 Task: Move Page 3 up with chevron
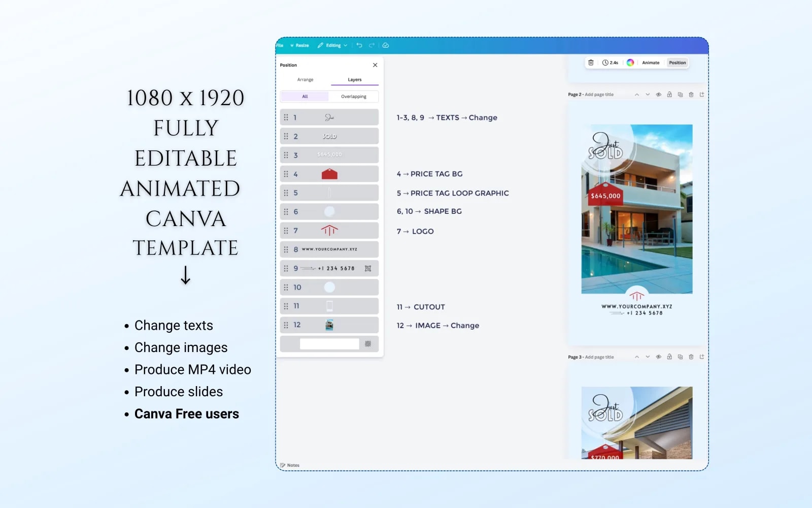(x=637, y=357)
